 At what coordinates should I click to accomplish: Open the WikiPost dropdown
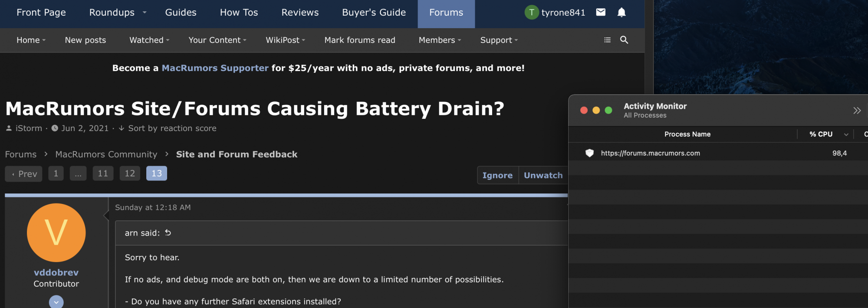point(286,40)
